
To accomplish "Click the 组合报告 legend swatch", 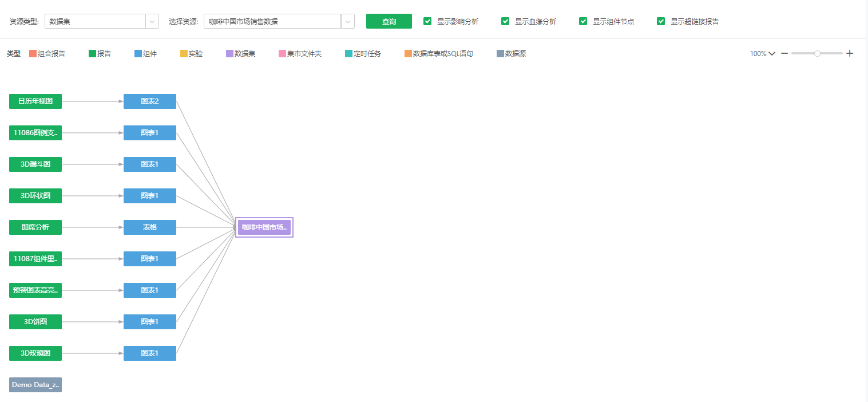I will pos(33,53).
